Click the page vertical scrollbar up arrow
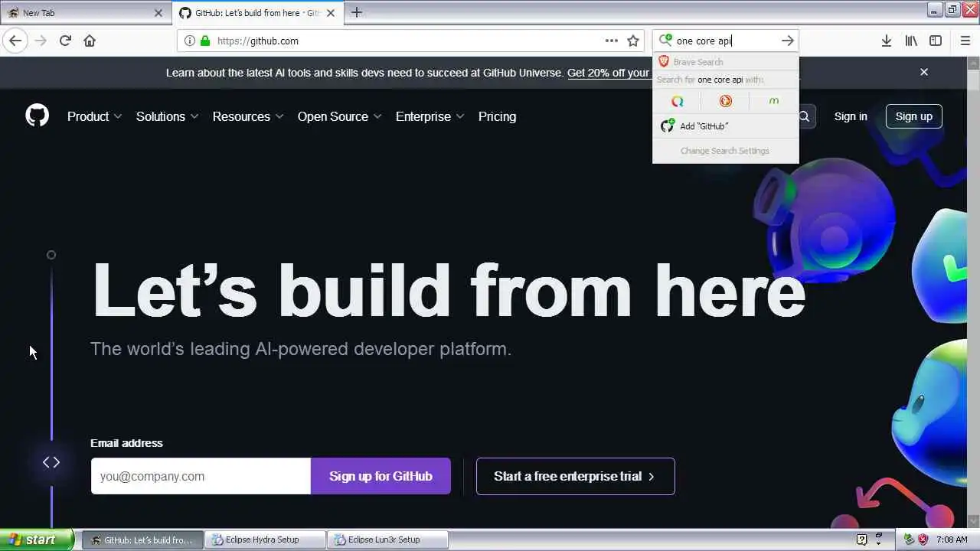 click(x=973, y=64)
